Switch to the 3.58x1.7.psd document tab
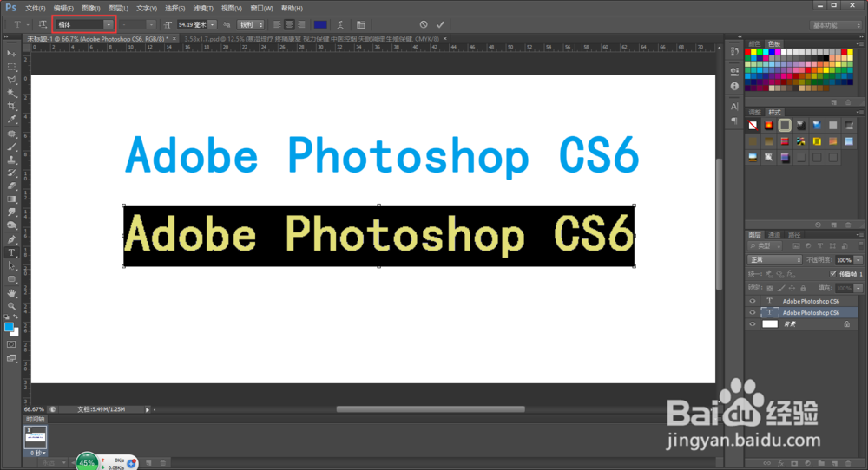This screenshot has height=470, width=868. pyautogui.click(x=312, y=39)
